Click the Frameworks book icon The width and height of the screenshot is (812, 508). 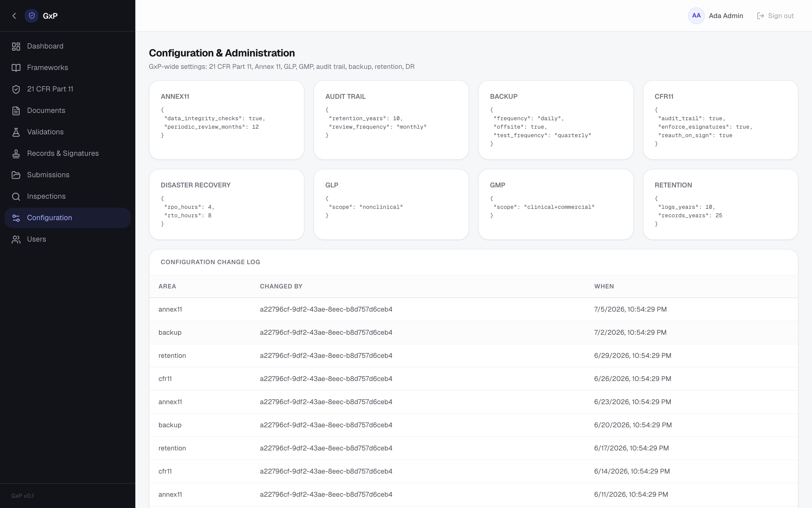(16, 68)
